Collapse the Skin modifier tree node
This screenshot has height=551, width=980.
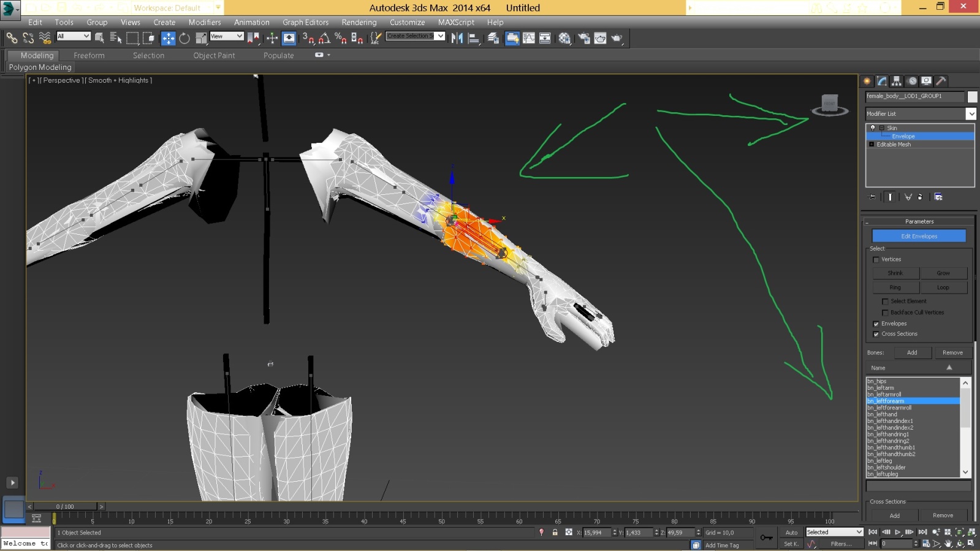(x=882, y=128)
